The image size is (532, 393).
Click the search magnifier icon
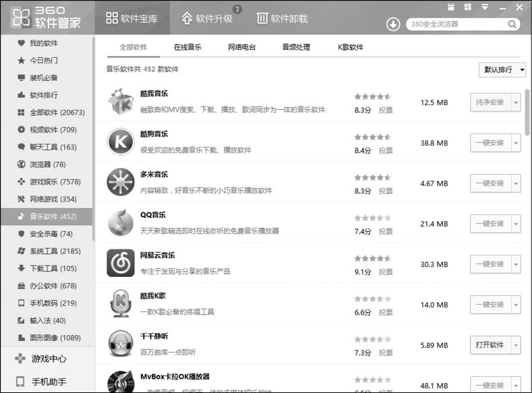512,24
